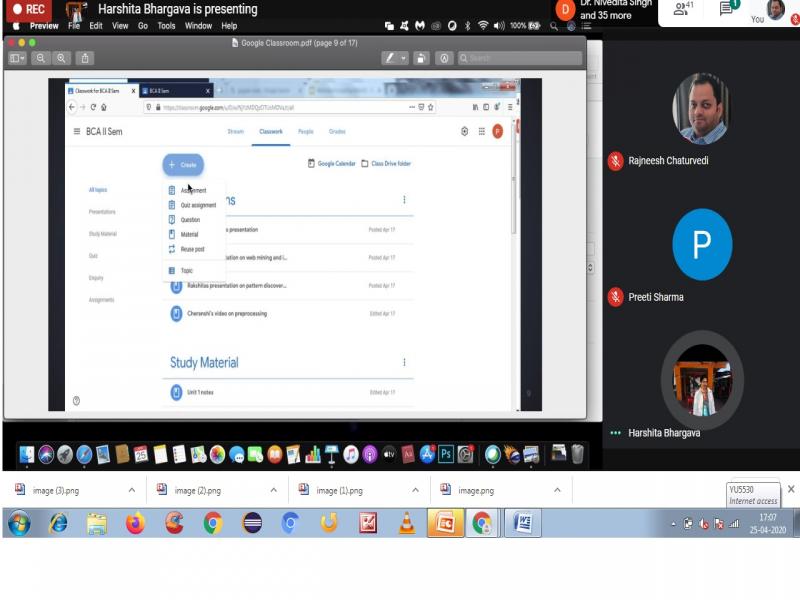The width and height of the screenshot is (800, 600).
Task: Open Firefox from the Windows taskbar
Action: coord(135,523)
